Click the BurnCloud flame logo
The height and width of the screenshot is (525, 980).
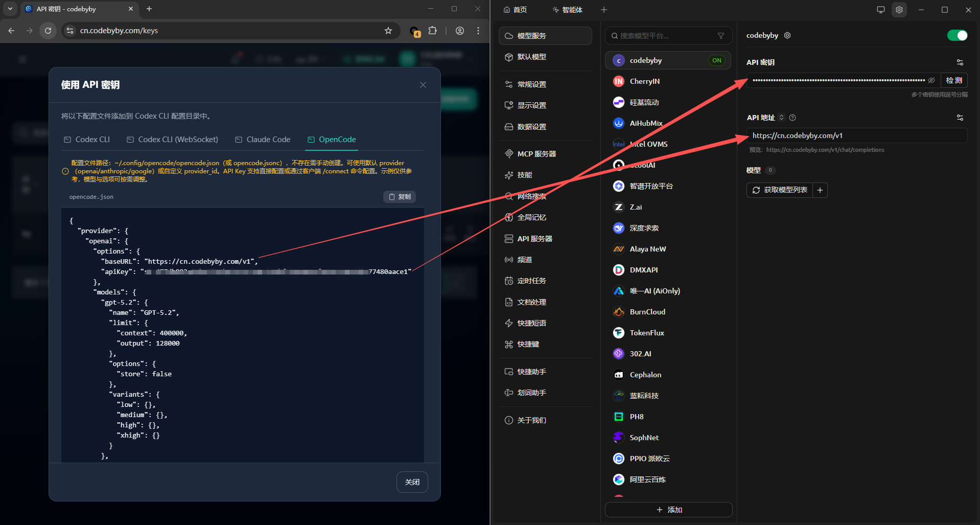(x=619, y=312)
